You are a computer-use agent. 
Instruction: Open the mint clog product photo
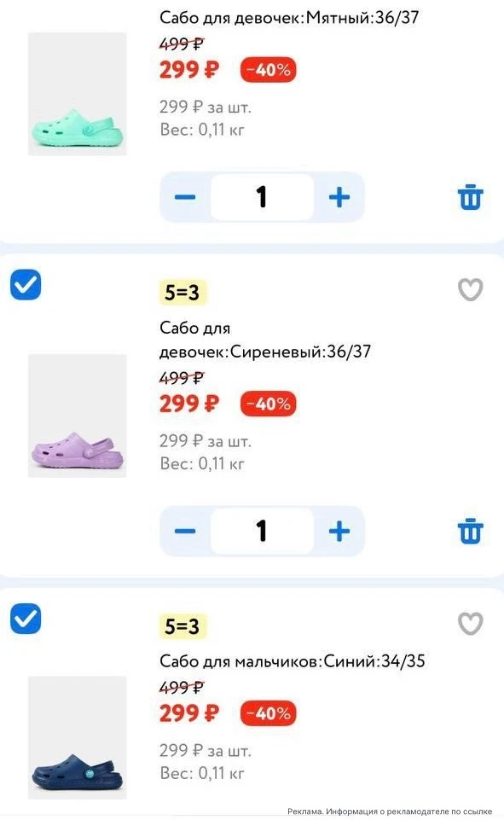coord(78,94)
